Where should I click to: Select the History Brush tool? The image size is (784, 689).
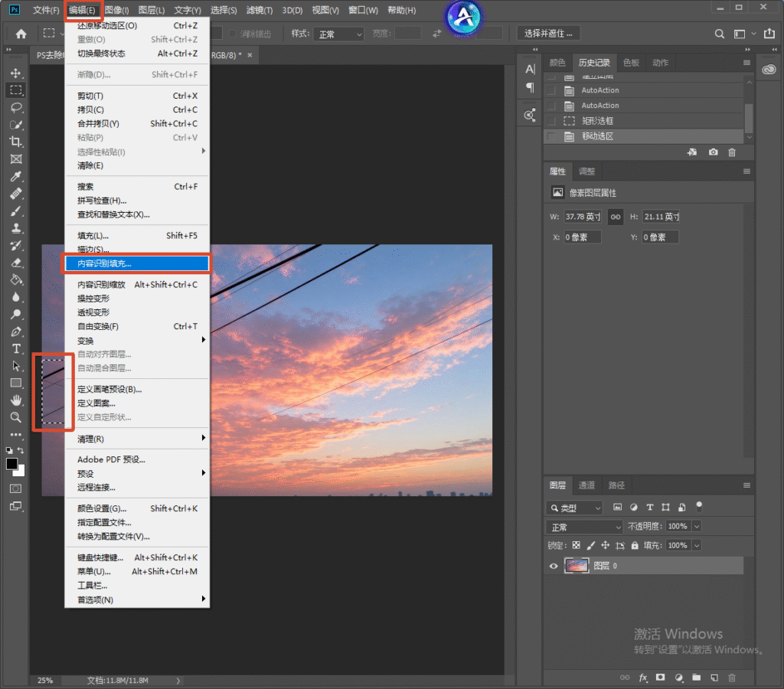tap(16, 245)
